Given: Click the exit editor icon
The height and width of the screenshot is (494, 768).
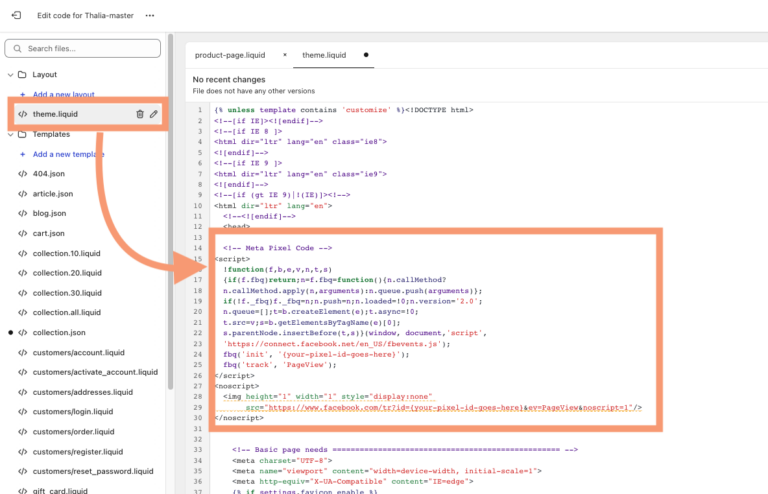Looking at the screenshot, I should (17, 16).
